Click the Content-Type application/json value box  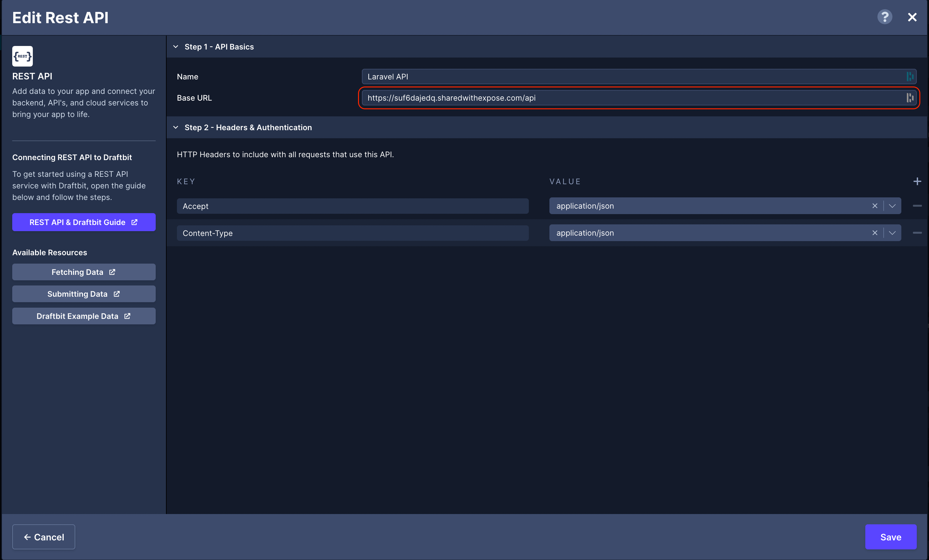tap(725, 233)
